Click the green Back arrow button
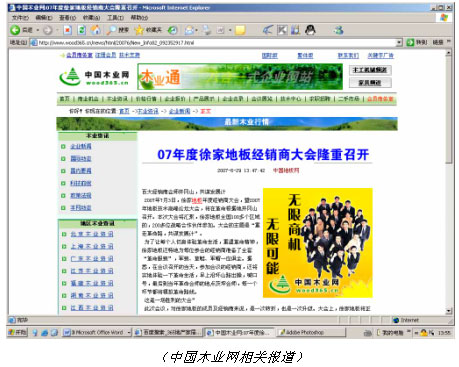 pos(15,30)
